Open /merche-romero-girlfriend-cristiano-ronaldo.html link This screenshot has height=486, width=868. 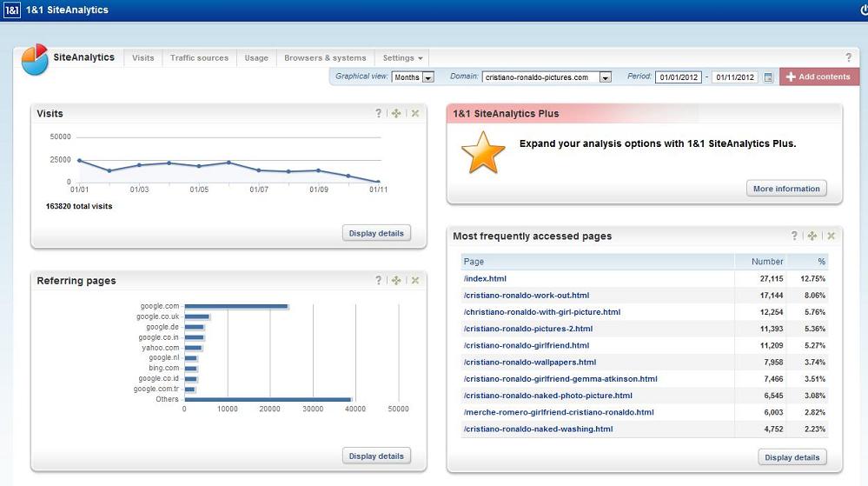pyautogui.click(x=559, y=412)
